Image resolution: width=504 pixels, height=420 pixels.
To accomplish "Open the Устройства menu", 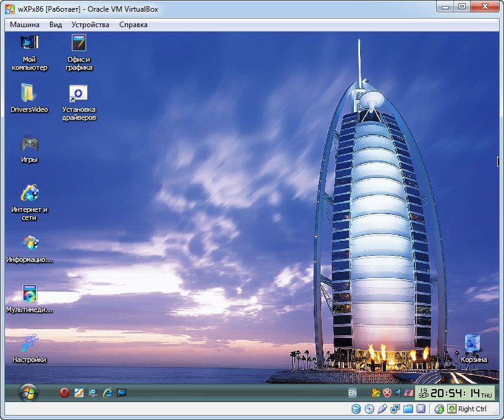I will 90,25.
